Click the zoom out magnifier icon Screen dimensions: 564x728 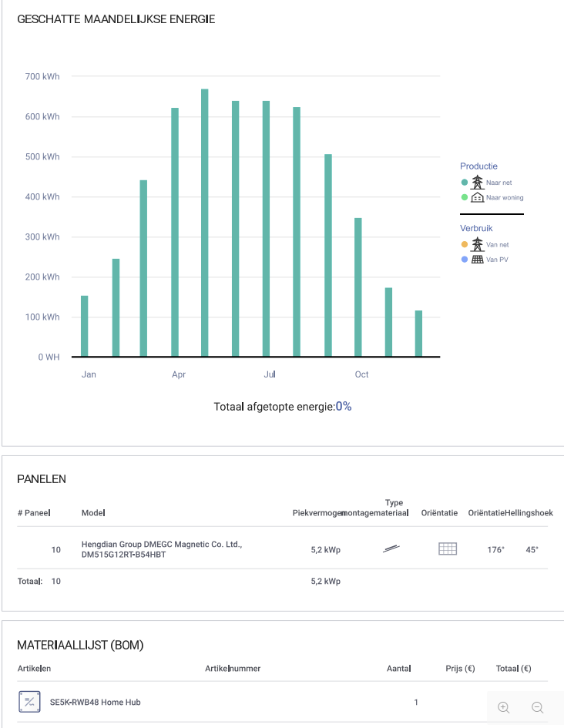pyautogui.click(x=537, y=707)
